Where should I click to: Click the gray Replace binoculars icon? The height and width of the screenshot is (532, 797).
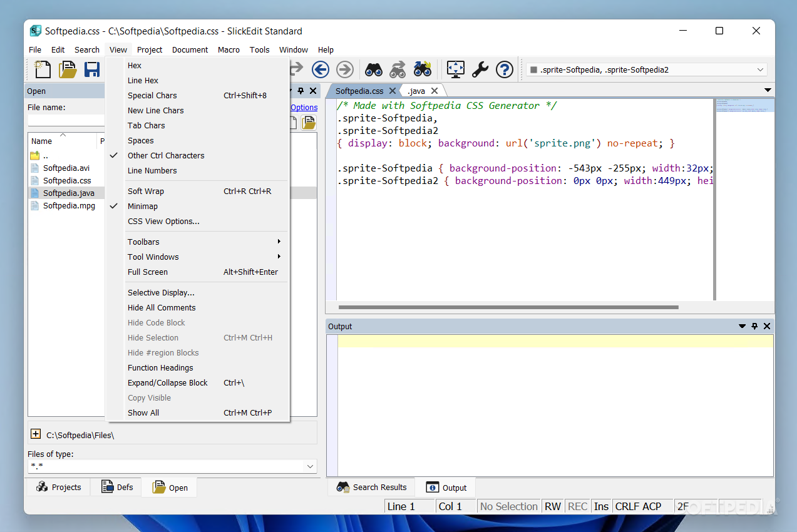(x=398, y=69)
